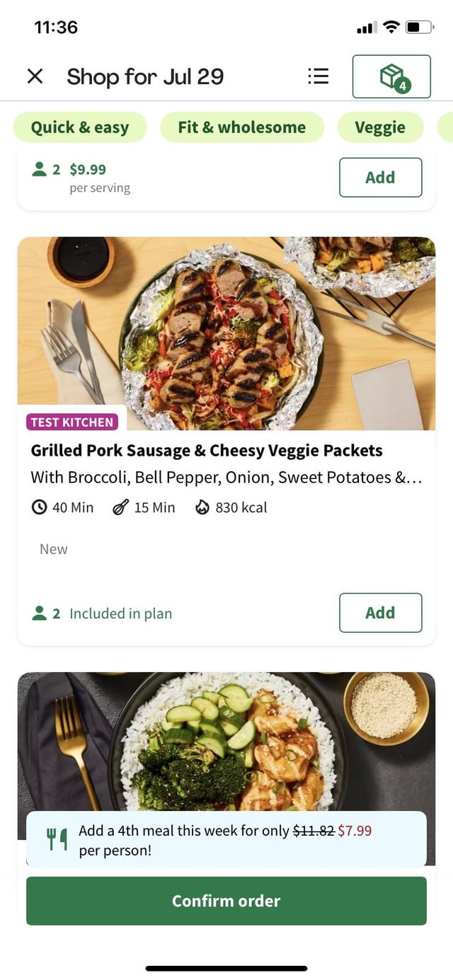Viewport: 453px width, 980px height.
Task: Select the Fit & wholesome filter
Action: [x=242, y=127]
